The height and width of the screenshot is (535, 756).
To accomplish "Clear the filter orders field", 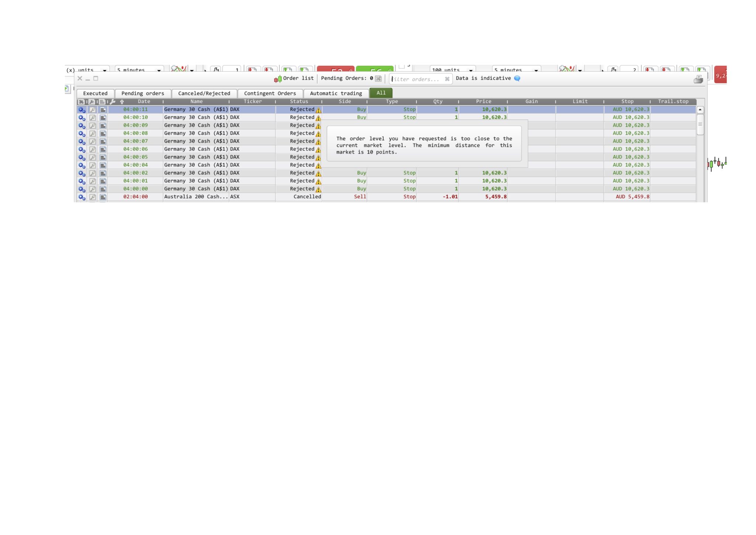I will point(447,79).
